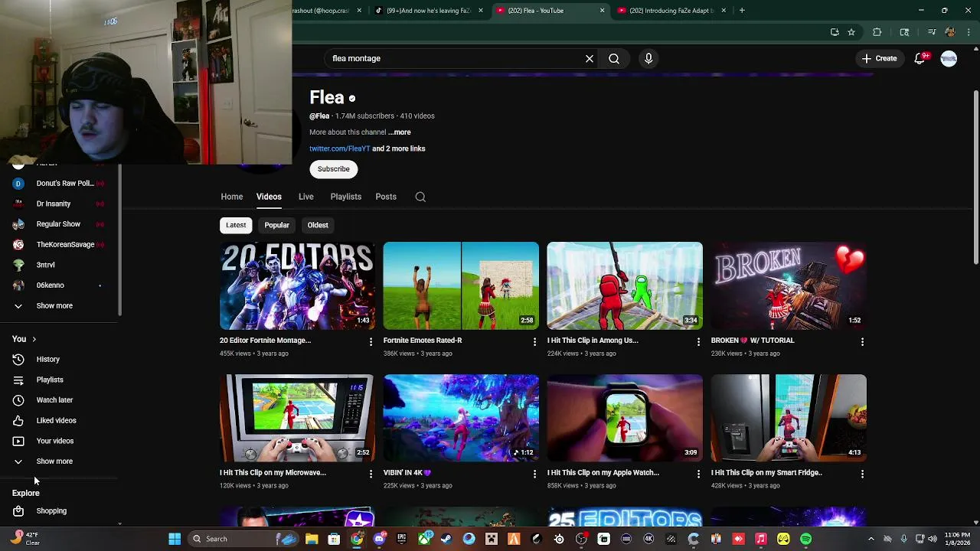
Task: Open the account avatar menu
Action: tap(949, 58)
